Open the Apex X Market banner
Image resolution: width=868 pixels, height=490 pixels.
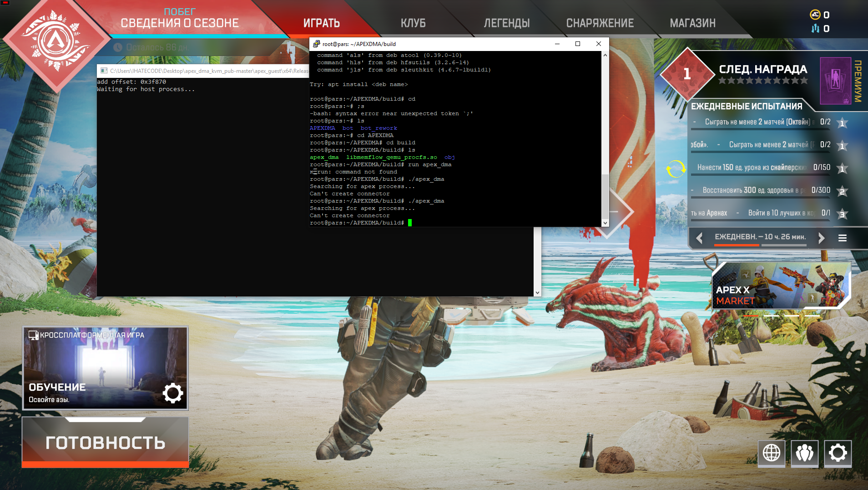click(x=781, y=286)
